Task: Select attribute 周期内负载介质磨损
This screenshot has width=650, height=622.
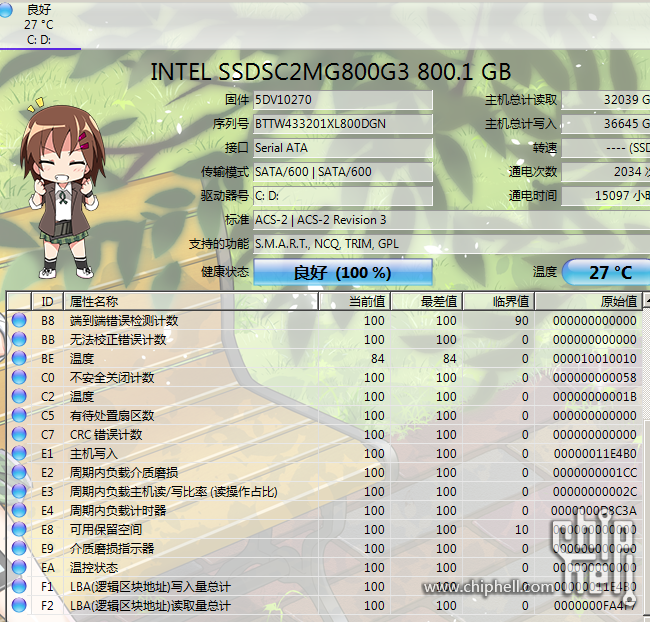Action: 124,473
